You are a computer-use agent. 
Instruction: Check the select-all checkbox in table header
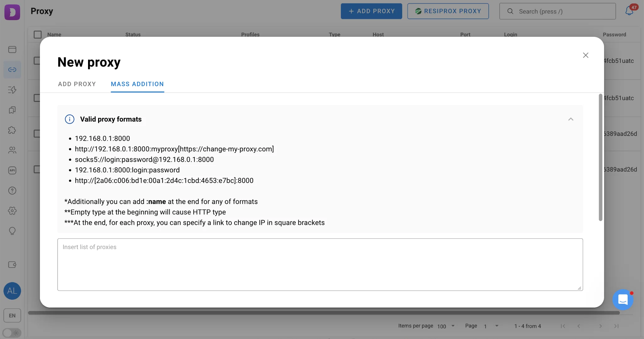(x=37, y=34)
